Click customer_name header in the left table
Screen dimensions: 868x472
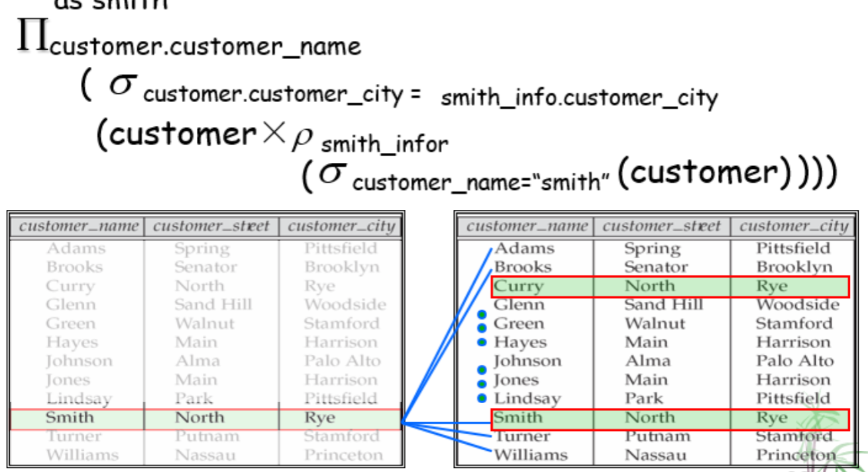pyautogui.click(x=79, y=226)
